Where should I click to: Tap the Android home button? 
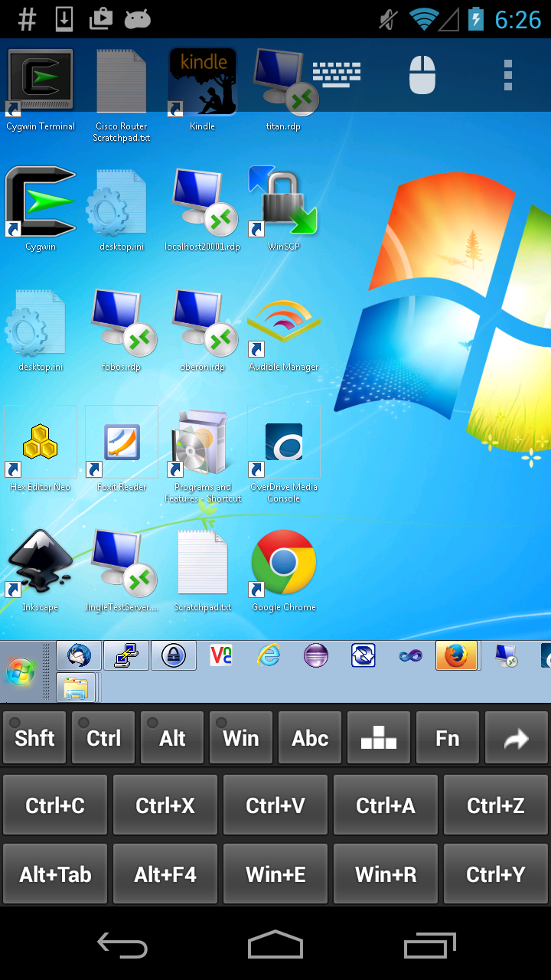pos(275,945)
